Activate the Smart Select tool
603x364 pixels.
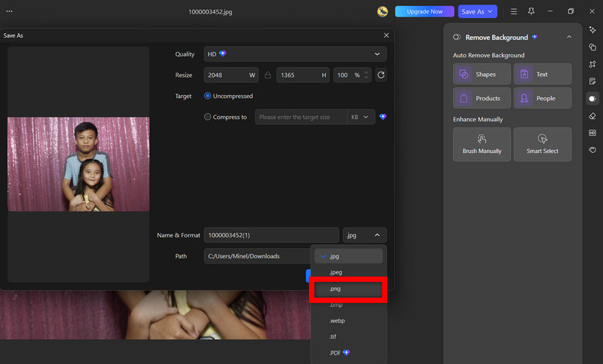pyautogui.click(x=542, y=145)
